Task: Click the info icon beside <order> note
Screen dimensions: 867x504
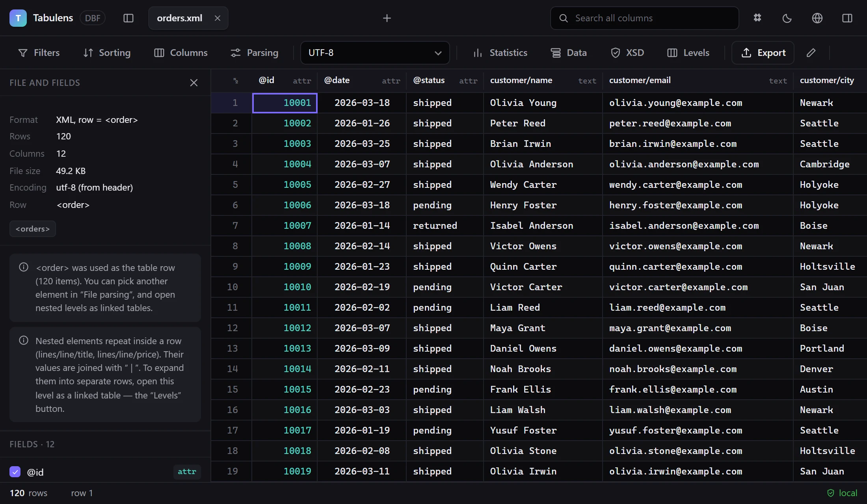Action: coord(24,267)
